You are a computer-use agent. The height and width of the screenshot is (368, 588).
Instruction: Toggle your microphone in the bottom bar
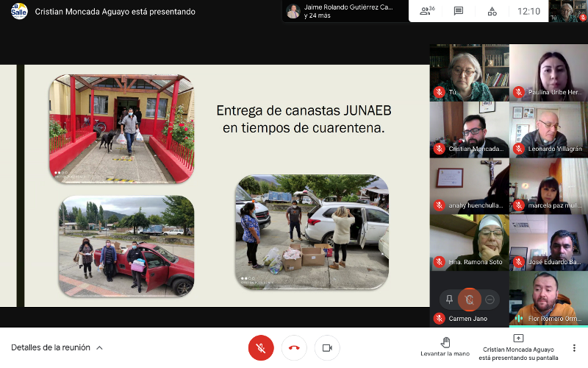click(261, 347)
